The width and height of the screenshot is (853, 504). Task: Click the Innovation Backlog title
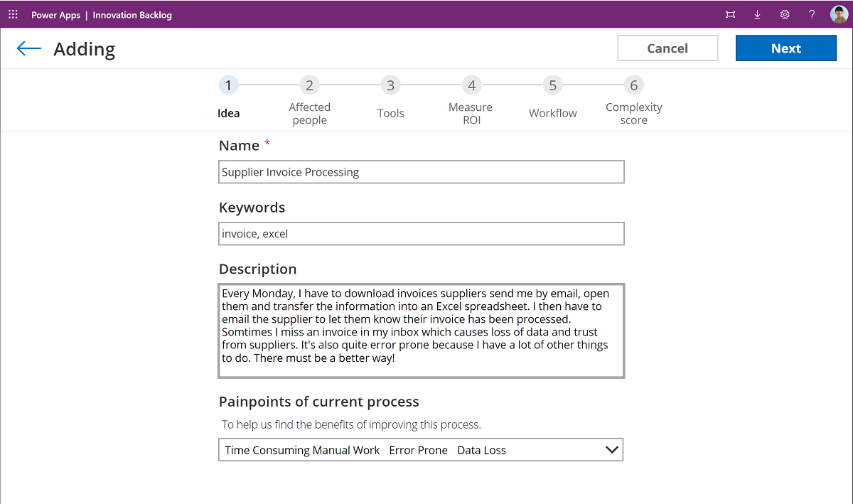point(132,14)
